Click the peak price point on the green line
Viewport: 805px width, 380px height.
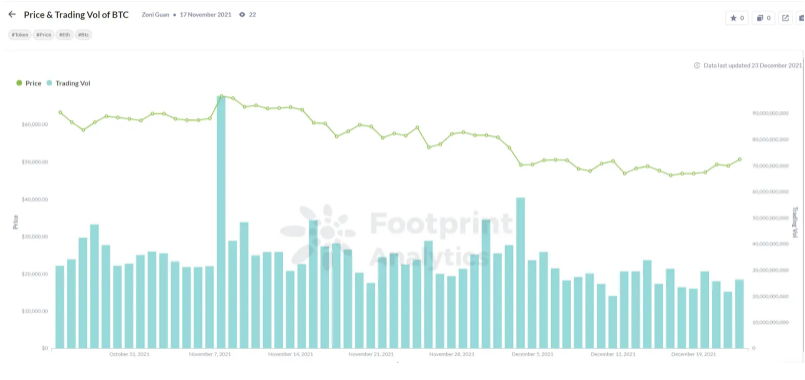point(221,96)
